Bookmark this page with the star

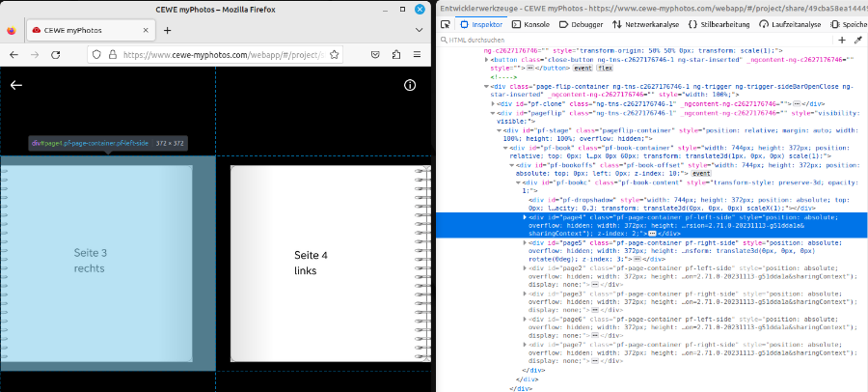click(335, 55)
